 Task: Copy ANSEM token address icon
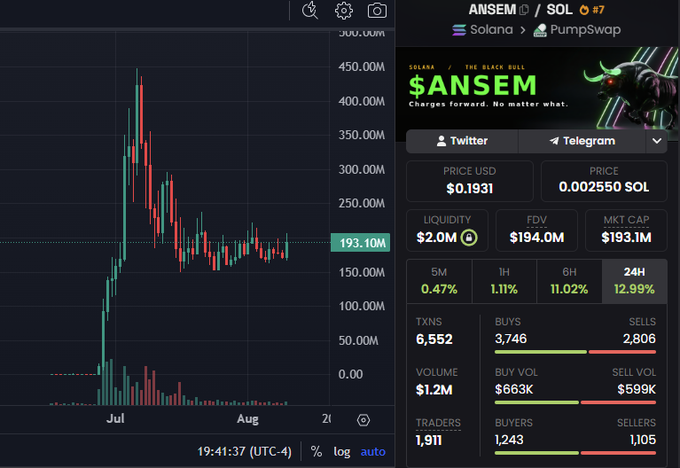coord(524,10)
